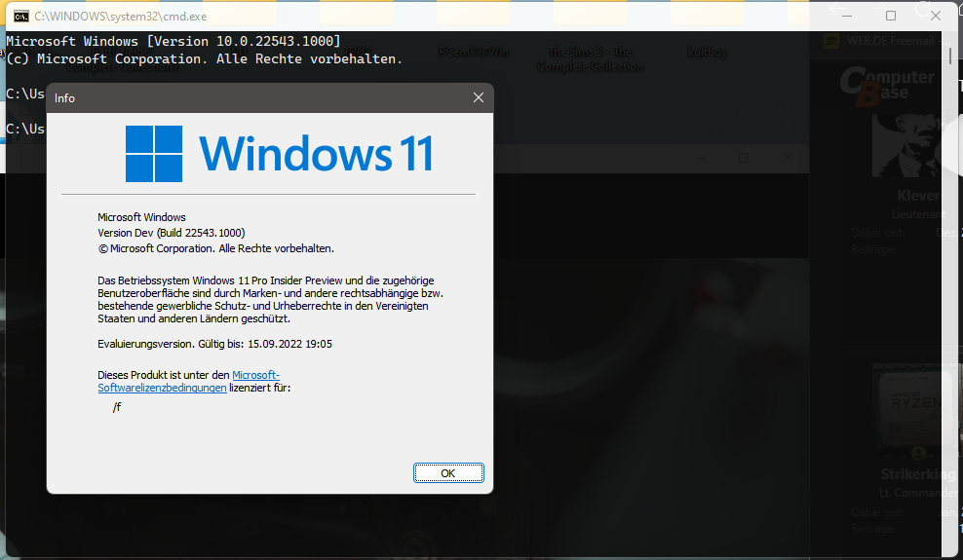Click the 'Version Dev (Build 22543.1000)' text
963x560 pixels.
[172, 233]
